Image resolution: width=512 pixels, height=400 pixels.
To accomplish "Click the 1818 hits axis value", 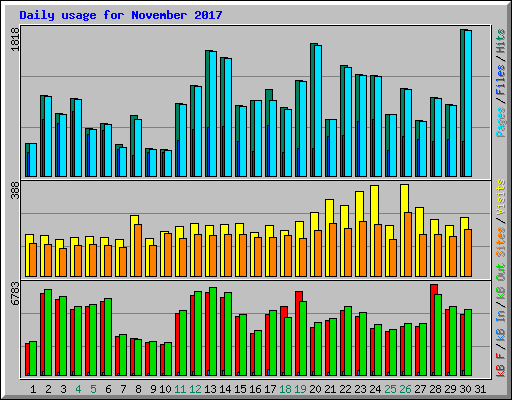I will pos(16,39).
